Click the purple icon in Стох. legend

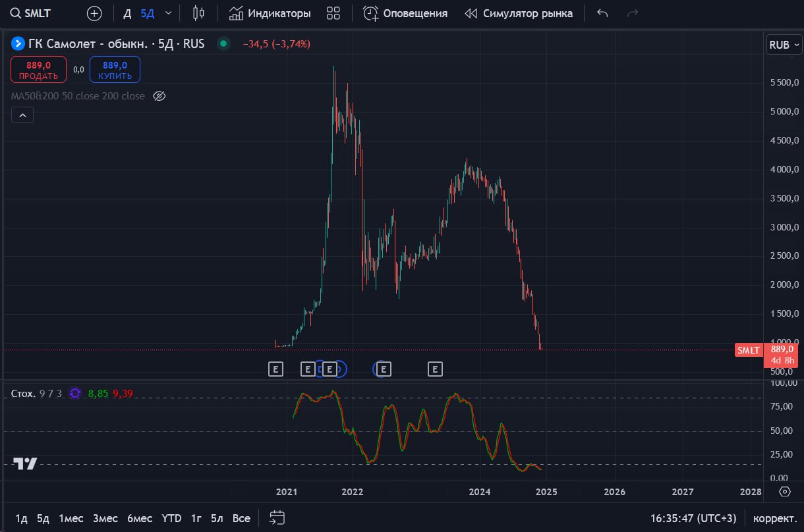pyautogui.click(x=75, y=393)
